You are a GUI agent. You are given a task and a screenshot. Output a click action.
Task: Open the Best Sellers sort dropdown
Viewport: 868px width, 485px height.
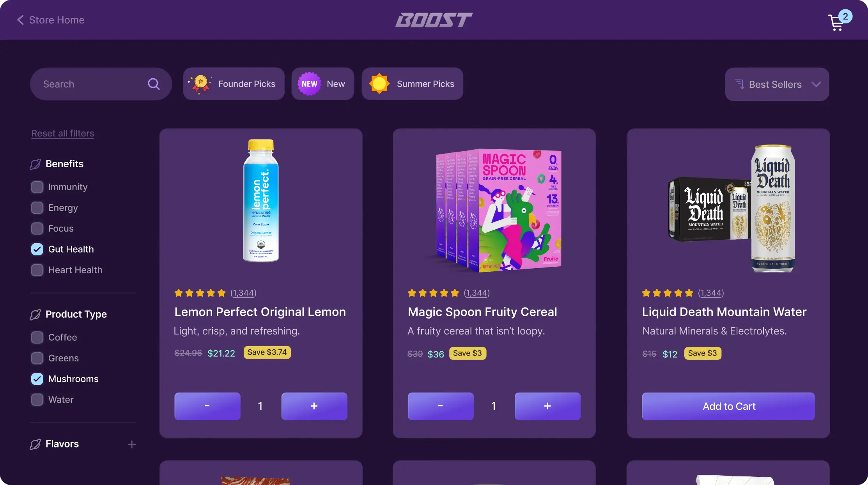[777, 84]
